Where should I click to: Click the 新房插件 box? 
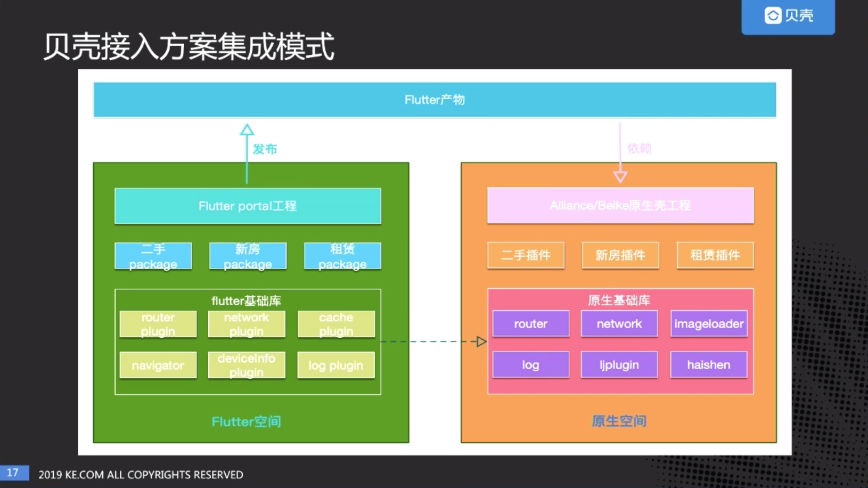point(620,255)
